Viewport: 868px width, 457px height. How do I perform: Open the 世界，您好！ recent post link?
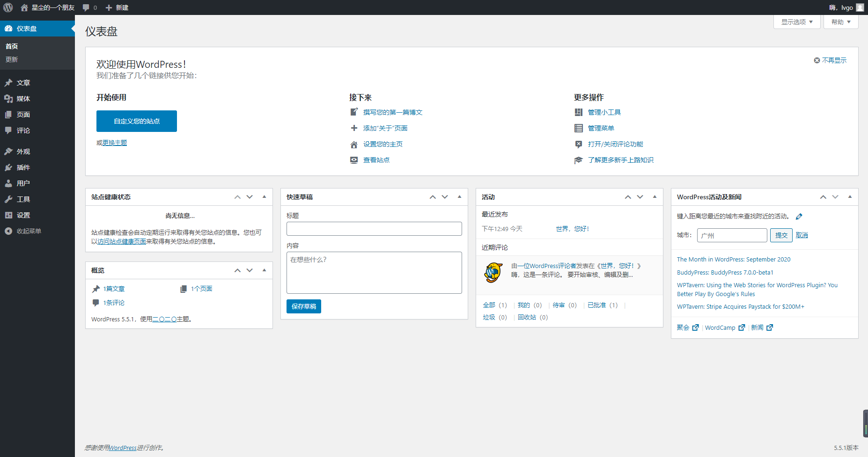[573, 229]
